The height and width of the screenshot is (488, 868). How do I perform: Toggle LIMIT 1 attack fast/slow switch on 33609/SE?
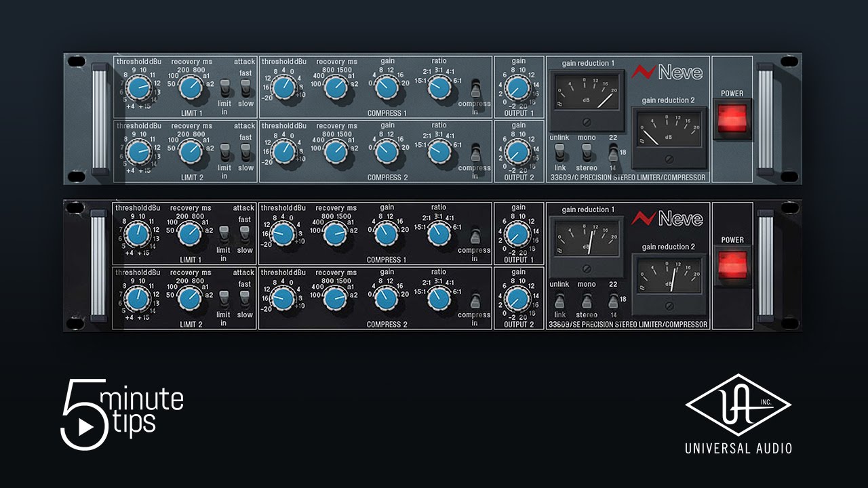(x=244, y=235)
